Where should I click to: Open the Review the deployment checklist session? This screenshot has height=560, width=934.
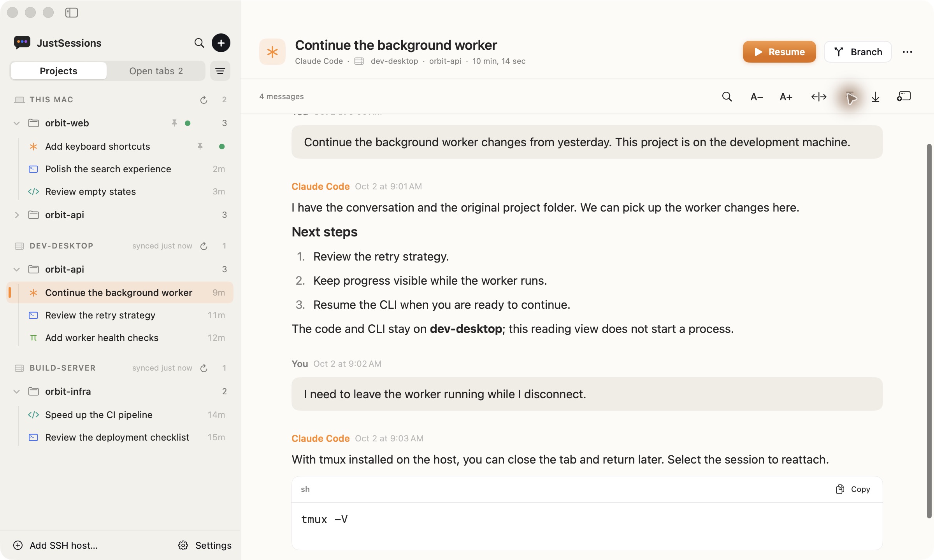click(x=120, y=437)
